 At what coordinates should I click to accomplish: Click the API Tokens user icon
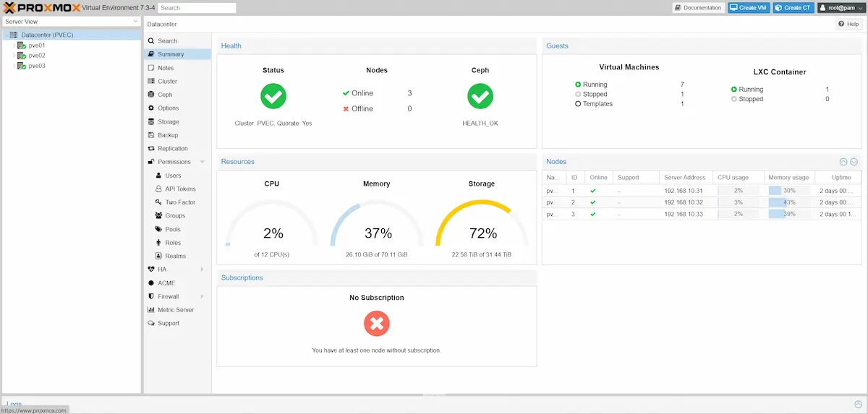click(x=158, y=189)
